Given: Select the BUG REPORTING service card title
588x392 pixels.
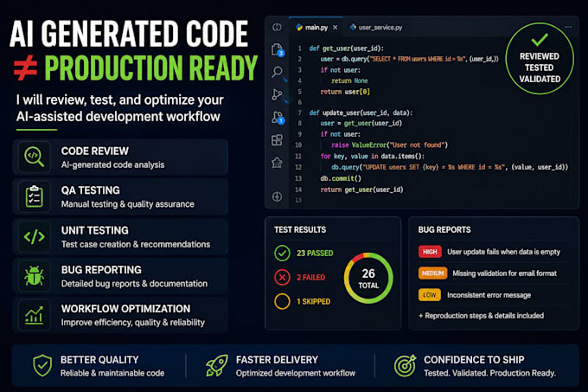Looking at the screenshot, I should (101, 270).
